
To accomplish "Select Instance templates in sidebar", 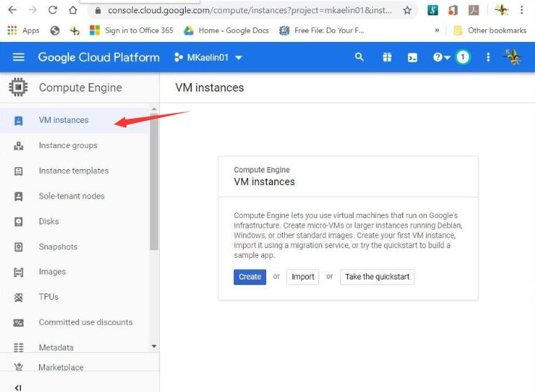I will [x=74, y=170].
